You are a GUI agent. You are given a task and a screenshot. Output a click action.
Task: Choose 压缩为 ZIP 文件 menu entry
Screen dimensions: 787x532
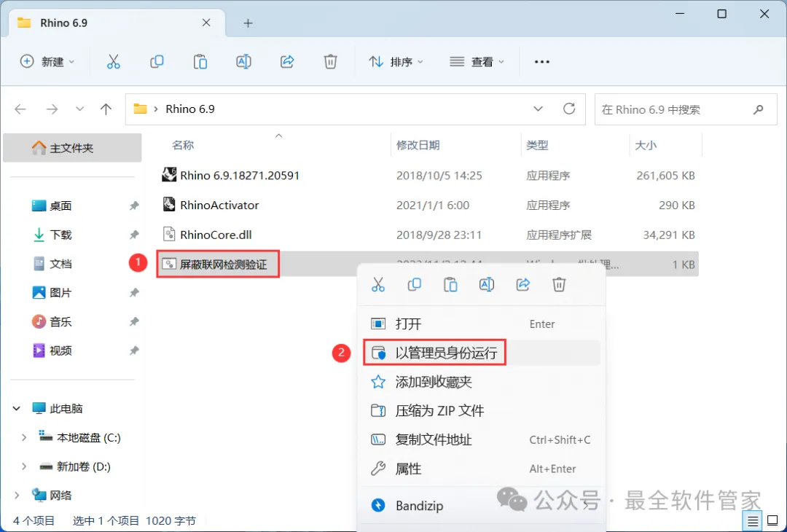point(482,411)
